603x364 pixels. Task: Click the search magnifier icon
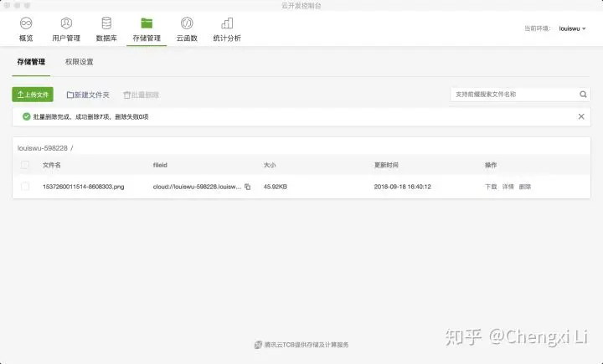pyautogui.click(x=583, y=95)
